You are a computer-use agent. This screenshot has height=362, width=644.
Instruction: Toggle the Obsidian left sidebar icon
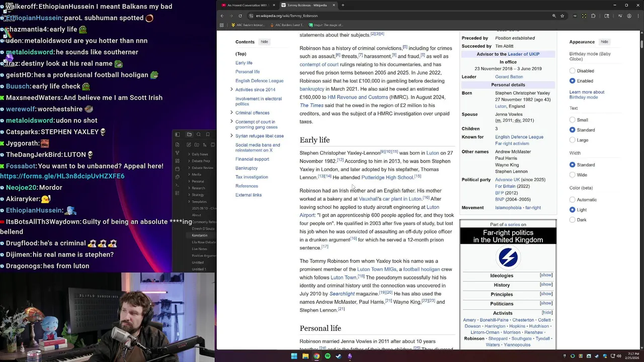tap(177, 134)
